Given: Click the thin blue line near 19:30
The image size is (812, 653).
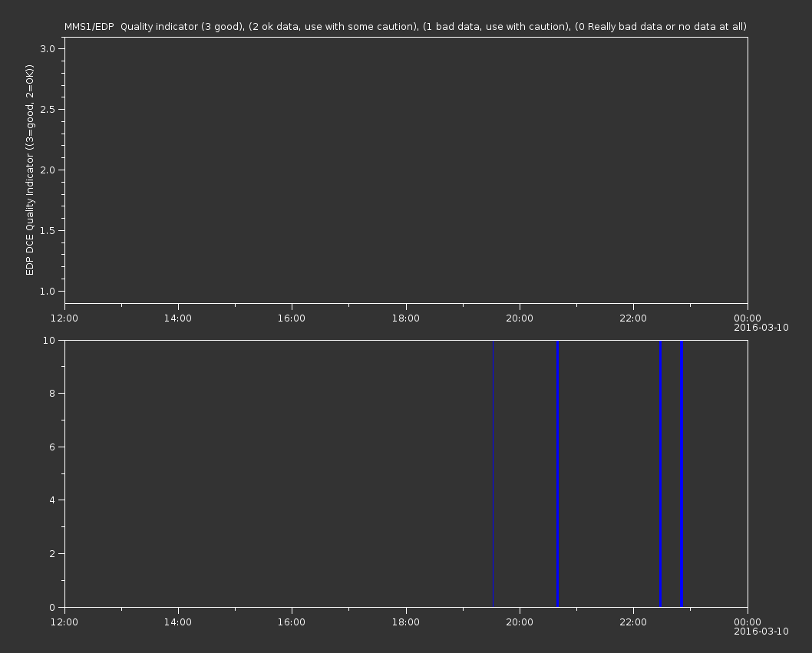Looking at the screenshot, I should [x=493, y=473].
